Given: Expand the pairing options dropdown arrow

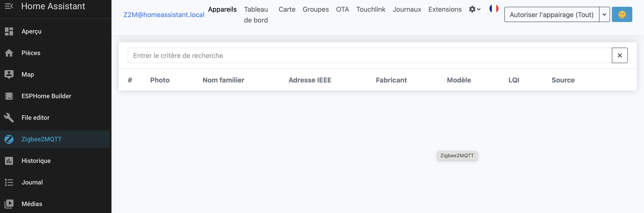Looking at the screenshot, I should [x=604, y=14].
